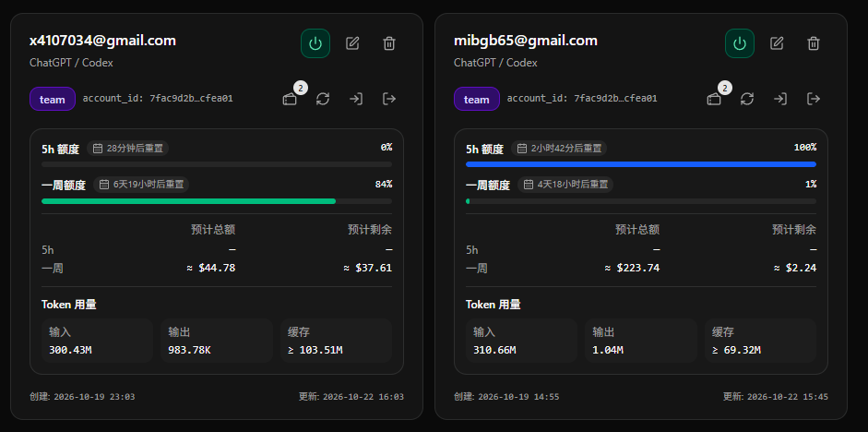The width and height of the screenshot is (868, 432).
Task: Click the 0% 5h quota progress bar
Action: point(217,164)
